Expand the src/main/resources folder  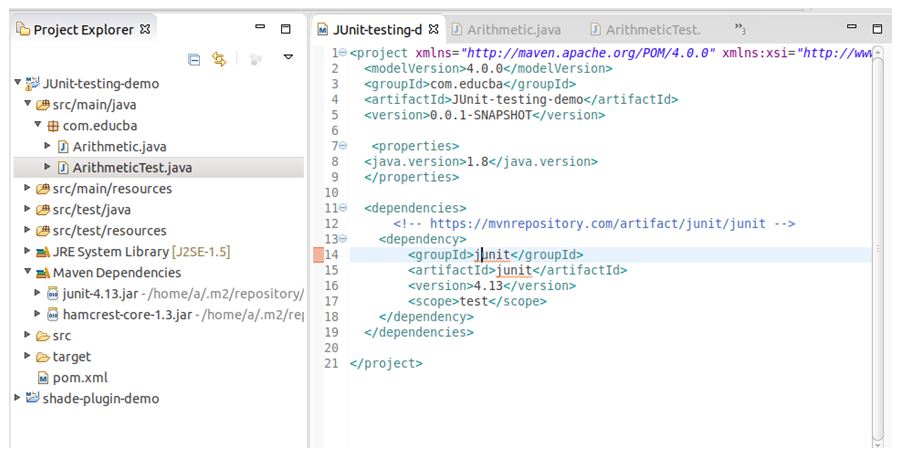coord(27,187)
